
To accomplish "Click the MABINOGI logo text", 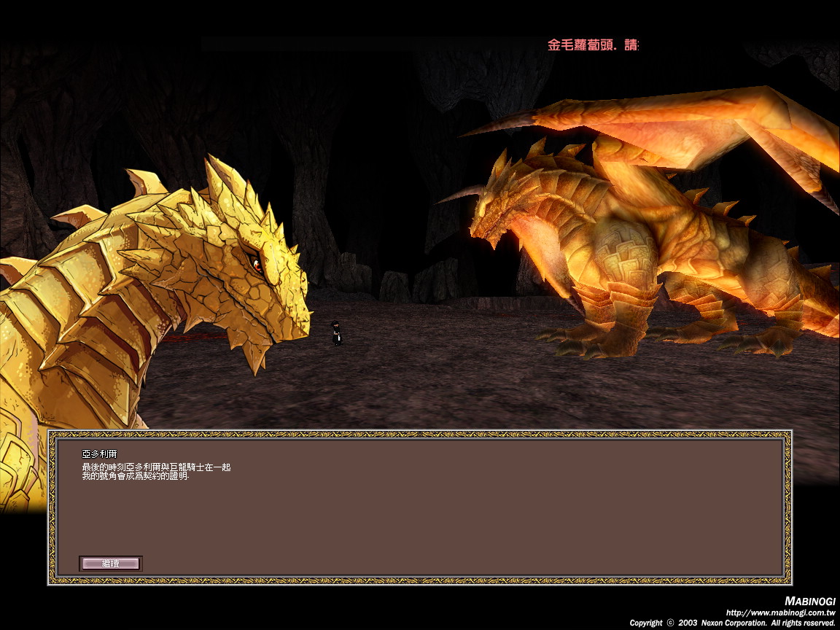I will [810, 601].
